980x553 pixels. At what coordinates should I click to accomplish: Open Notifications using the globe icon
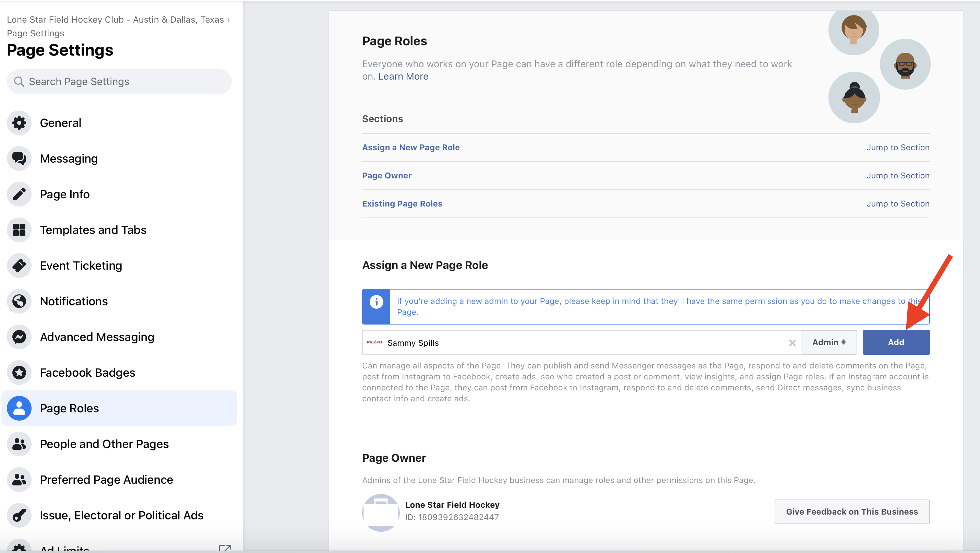coord(19,301)
